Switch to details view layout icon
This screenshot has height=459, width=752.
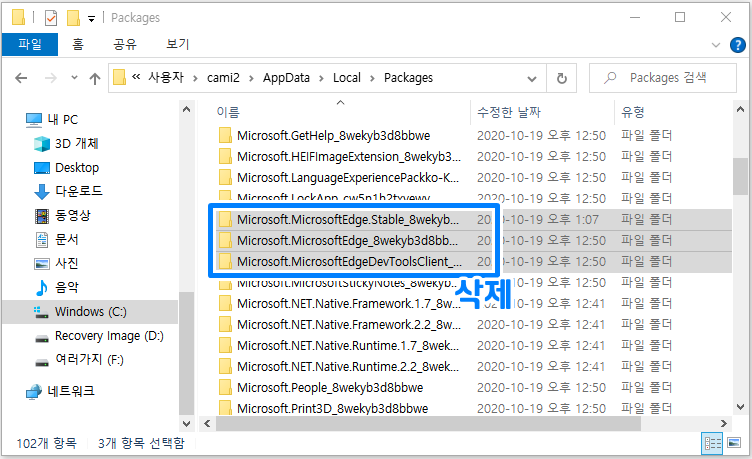(712, 443)
